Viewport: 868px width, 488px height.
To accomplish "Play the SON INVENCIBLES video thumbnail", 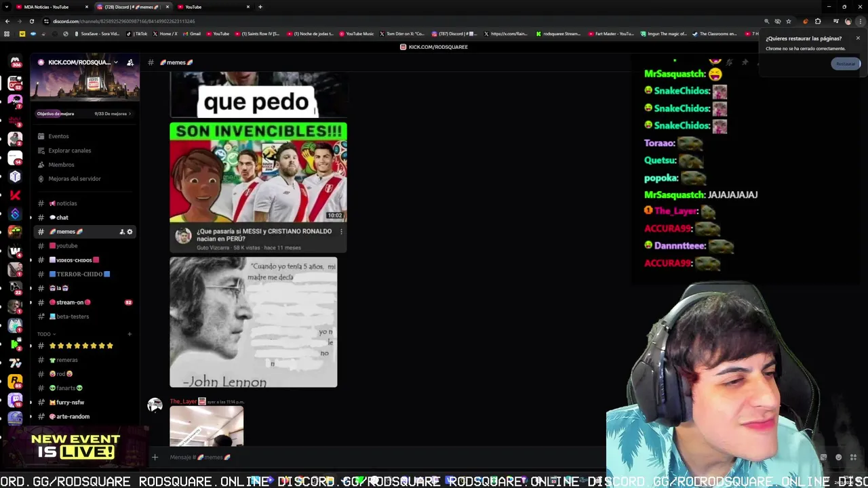I will [x=258, y=172].
